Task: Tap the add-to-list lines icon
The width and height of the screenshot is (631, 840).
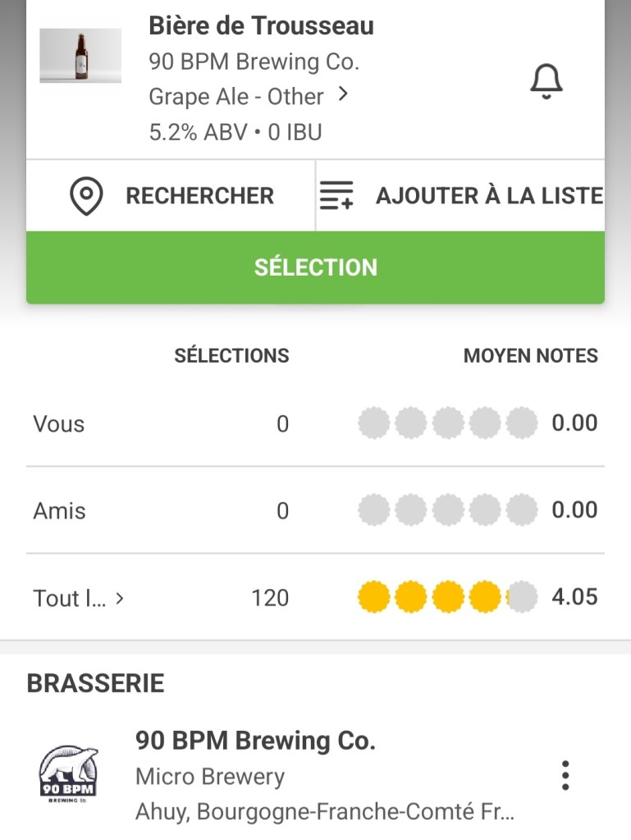Action: click(336, 196)
